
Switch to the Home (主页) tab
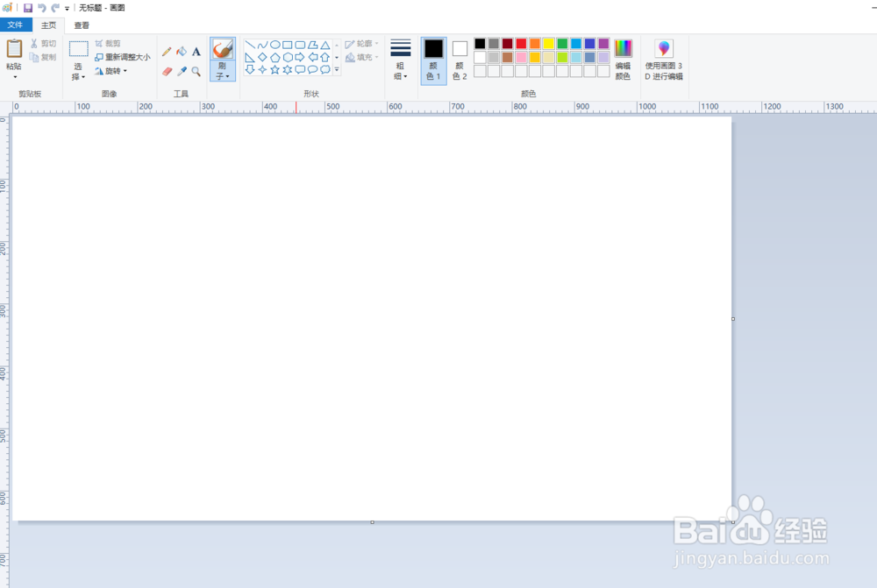point(48,25)
